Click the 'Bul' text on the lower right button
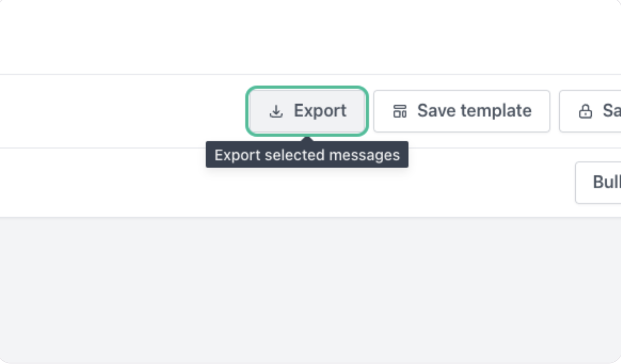The width and height of the screenshot is (621, 364). (x=607, y=182)
